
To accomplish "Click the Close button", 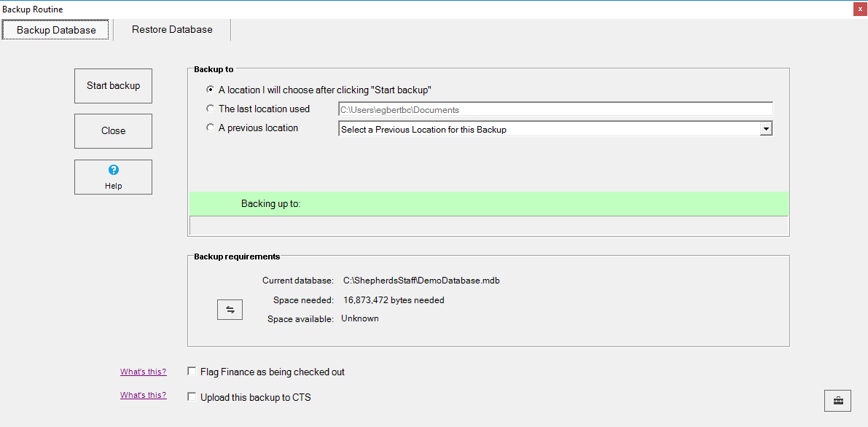I will tap(113, 130).
